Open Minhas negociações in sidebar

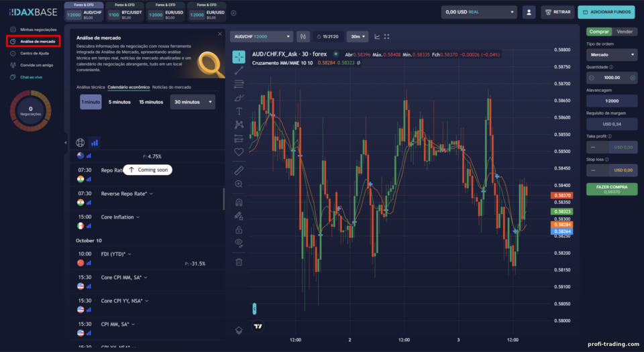[x=34, y=30]
